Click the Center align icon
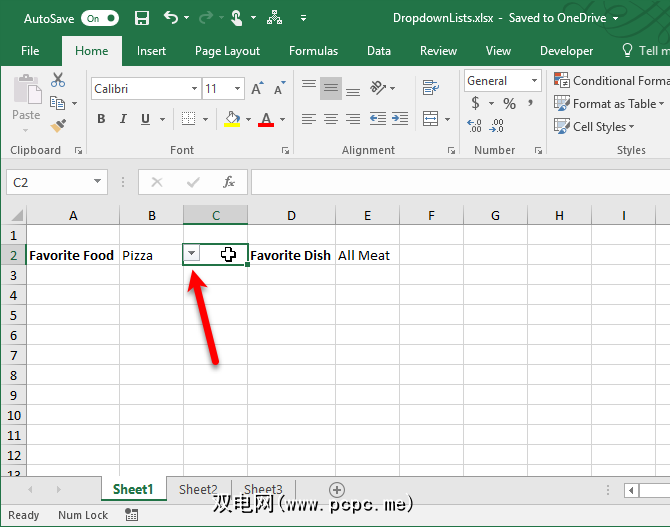The height and width of the screenshot is (527, 670). click(332, 119)
